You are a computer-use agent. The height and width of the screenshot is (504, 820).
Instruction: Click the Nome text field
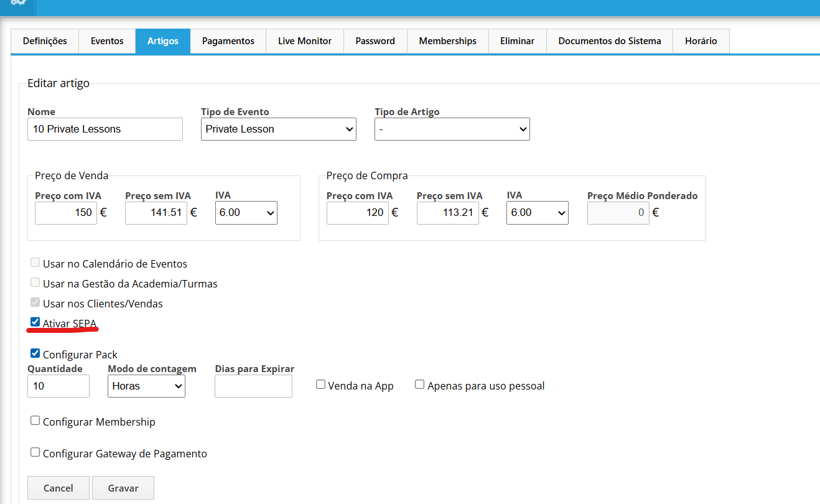point(105,129)
